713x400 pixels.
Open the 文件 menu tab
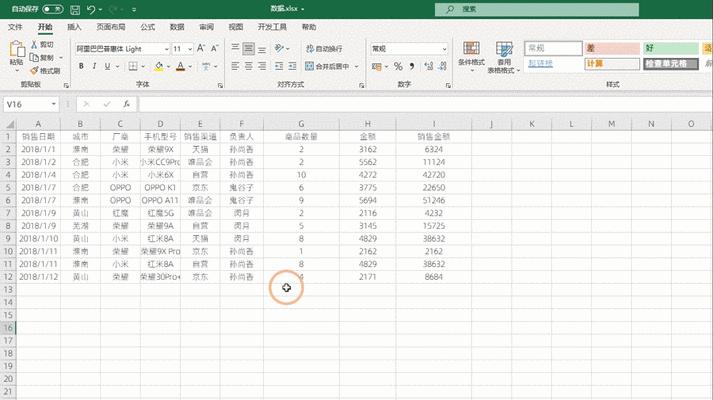click(15, 27)
